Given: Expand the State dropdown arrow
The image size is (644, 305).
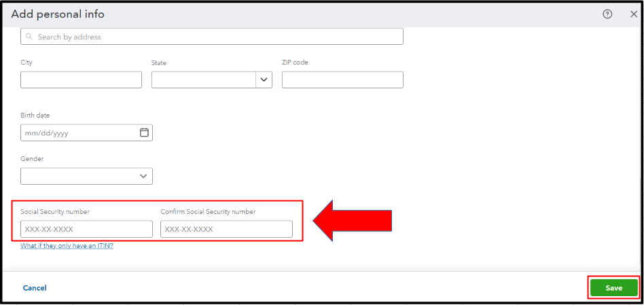Looking at the screenshot, I should pyautogui.click(x=264, y=79).
